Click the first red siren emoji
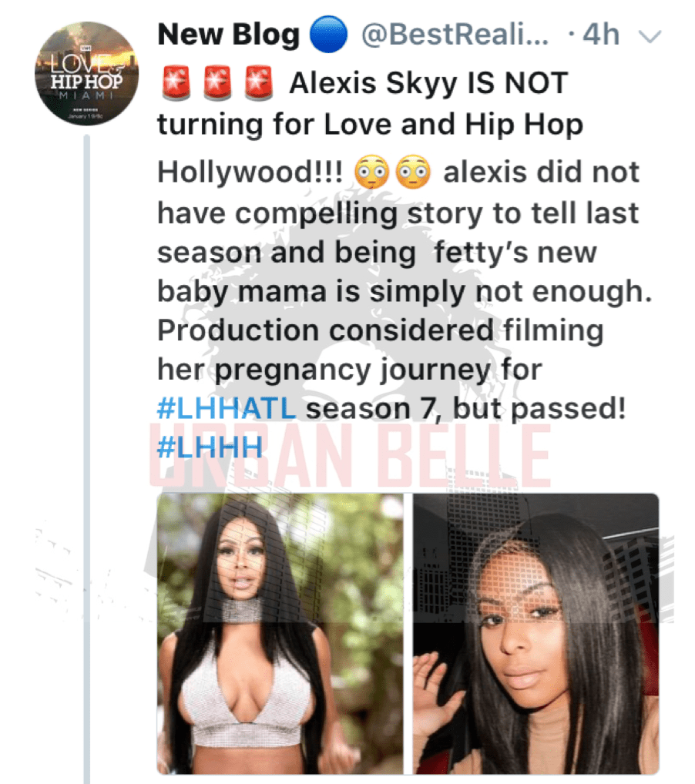 pos(176,83)
